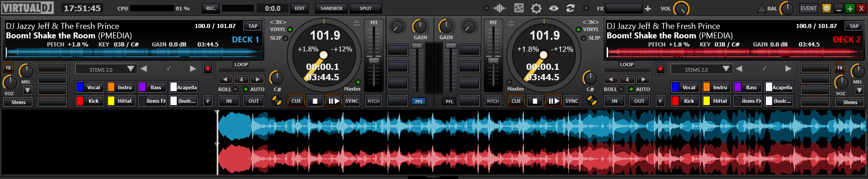Stop playback on Deck 2
This screenshot has height=179, width=868.
point(535,101)
